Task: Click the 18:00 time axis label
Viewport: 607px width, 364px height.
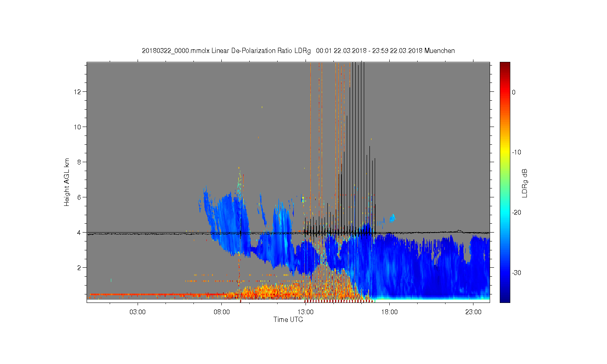Action: pos(390,312)
